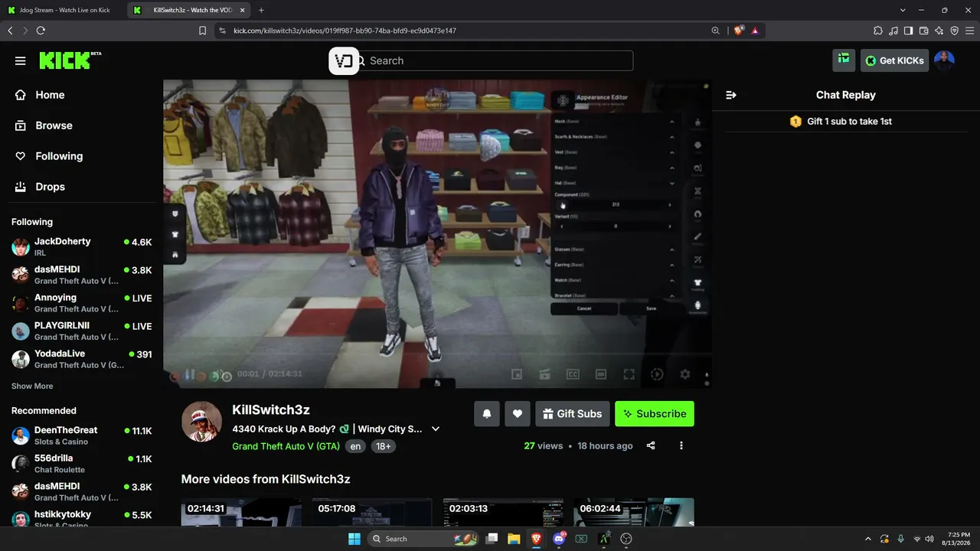Open a new browser tab
Screen dimensions: 980x551
tap(261, 10)
